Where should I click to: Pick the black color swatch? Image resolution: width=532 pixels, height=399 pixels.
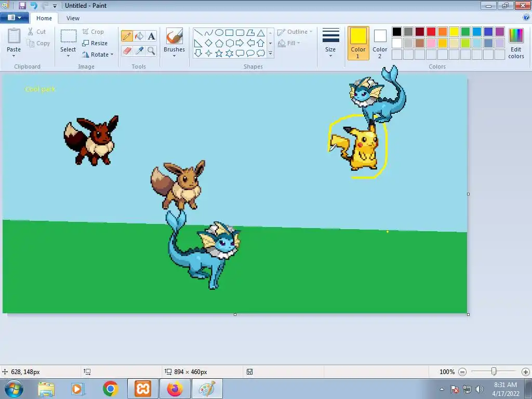point(397,32)
